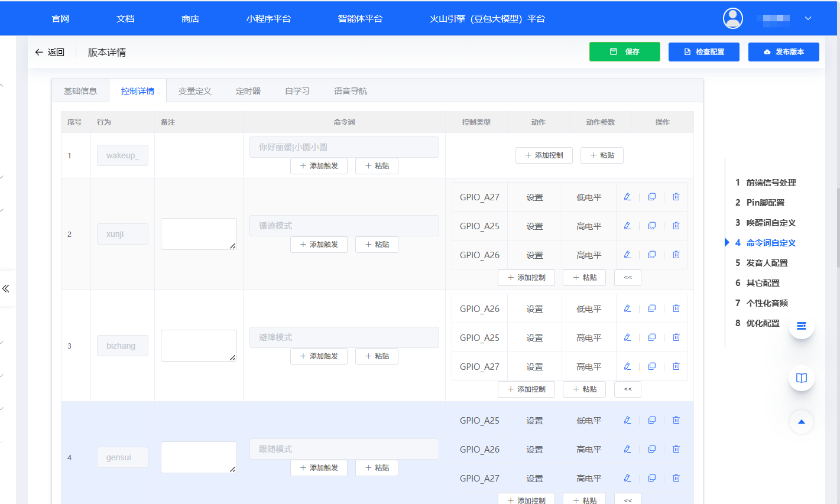Click the remark textarea in xunji row
This screenshot has width=840, height=504.
click(x=199, y=234)
